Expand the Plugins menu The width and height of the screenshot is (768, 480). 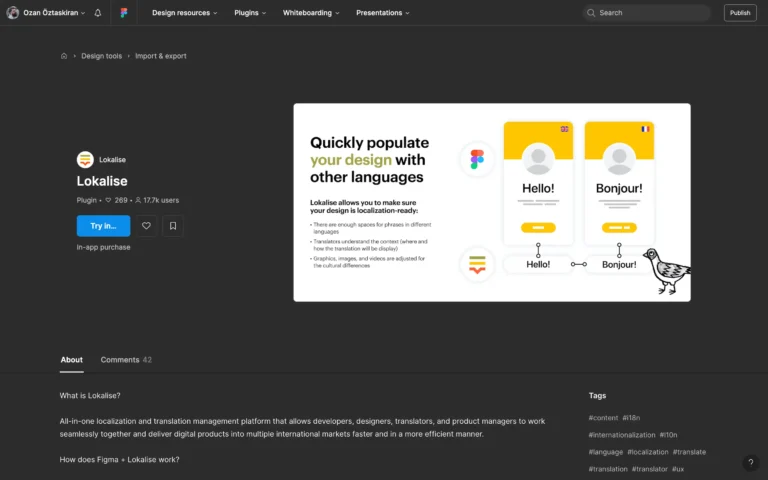click(250, 13)
